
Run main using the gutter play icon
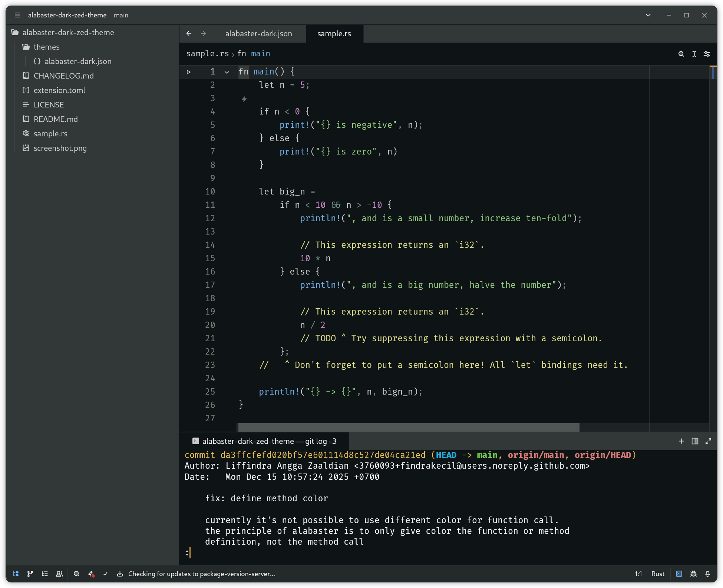click(x=189, y=72)
